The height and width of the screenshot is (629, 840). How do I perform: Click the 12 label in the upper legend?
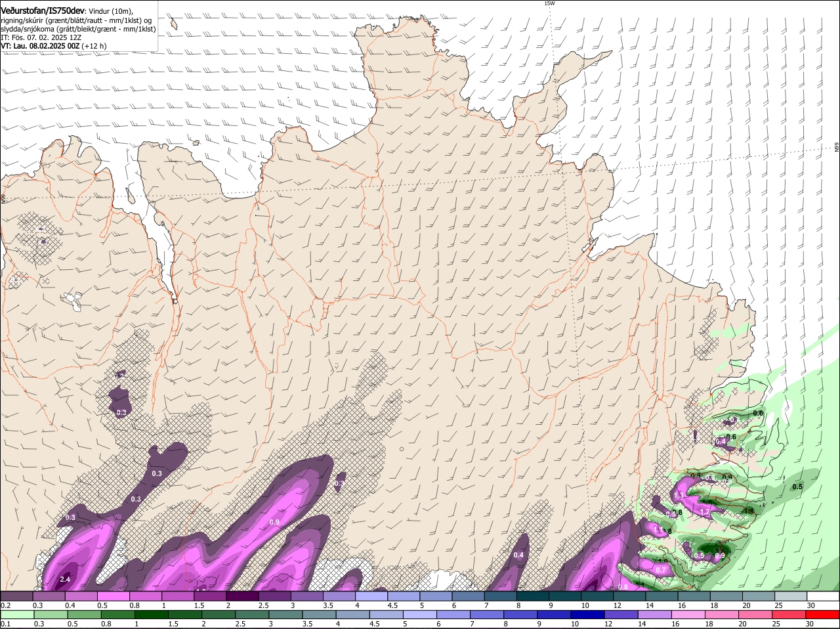click(x=617, y=605)
